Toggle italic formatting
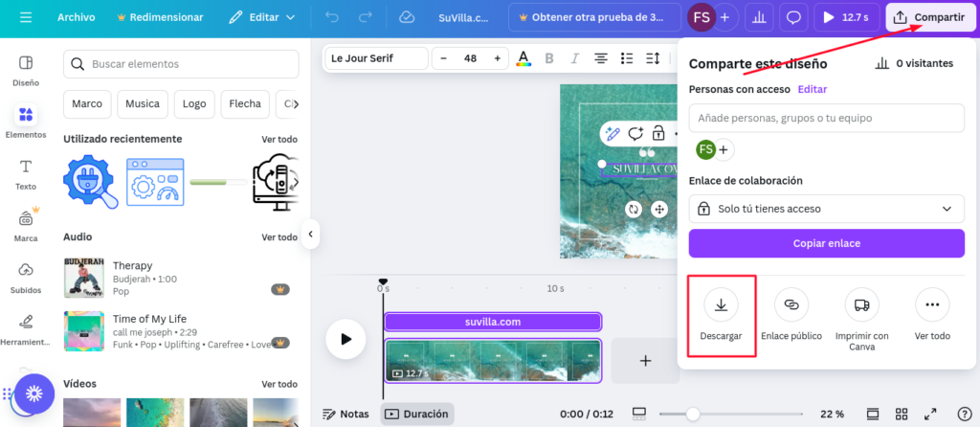This screenshot has height=427, width=980. pos(575,58)
